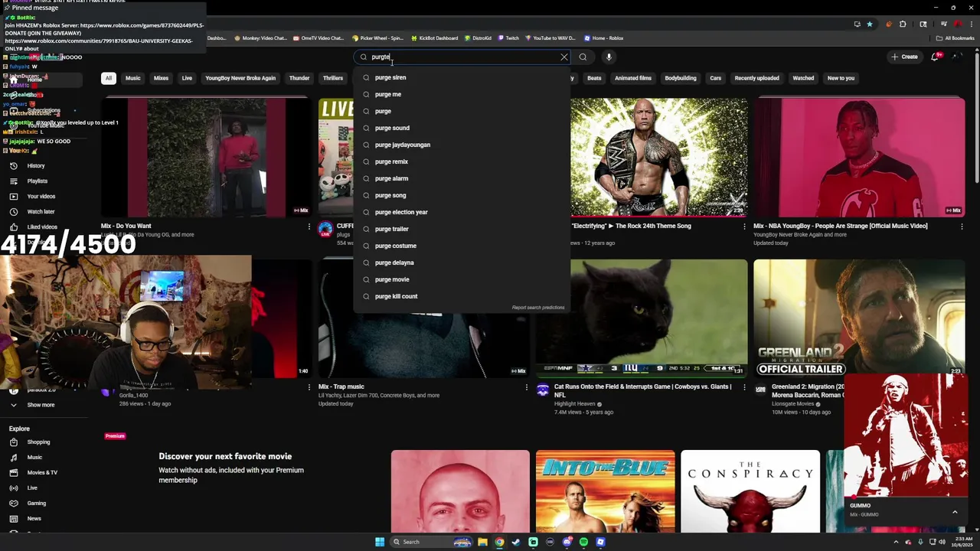Open the Music note icon under Explore
The height and width of the screenshot is (551, 980).
(x=14, y=457)
